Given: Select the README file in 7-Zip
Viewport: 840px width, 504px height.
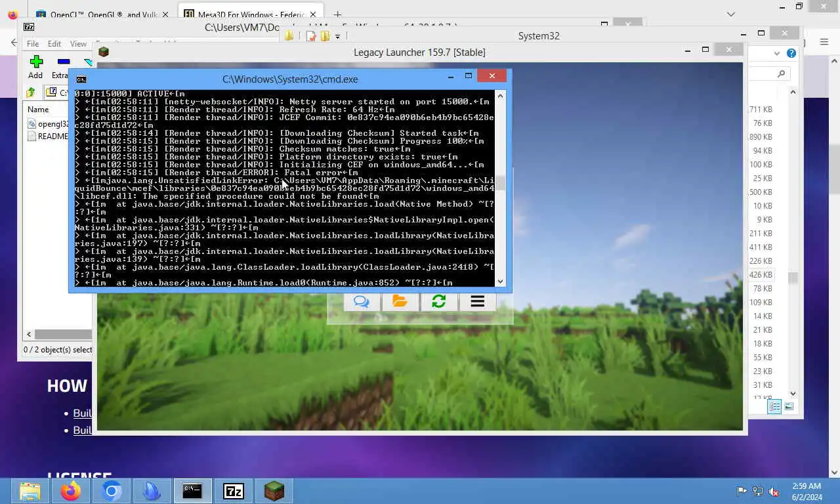Looking at the screenshot, I should 49,136.
